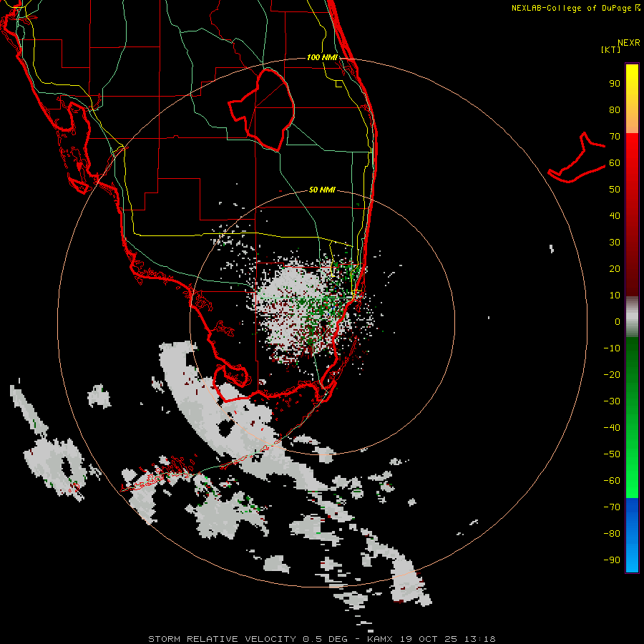Click the -70 knot scale label
This screenshot has width=644, height=644.
point(612,507)
